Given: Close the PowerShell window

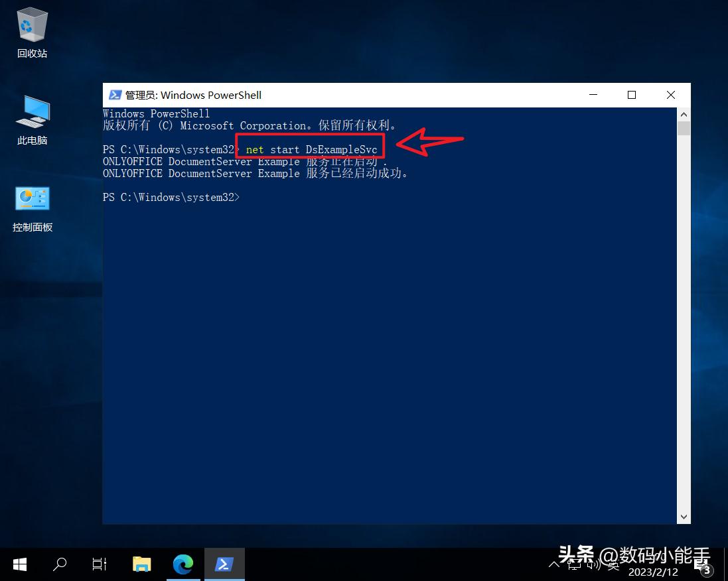Looking at the screenshot, I should (672, 95).
